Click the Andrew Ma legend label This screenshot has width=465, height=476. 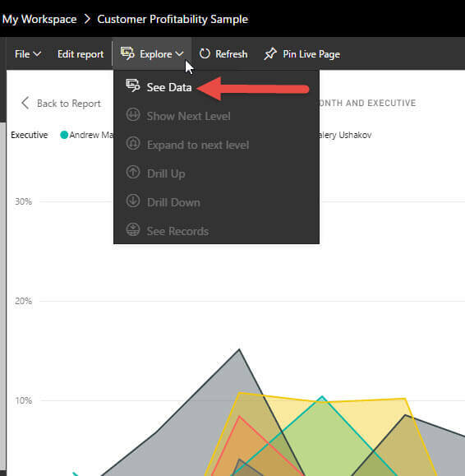(91, 135)
